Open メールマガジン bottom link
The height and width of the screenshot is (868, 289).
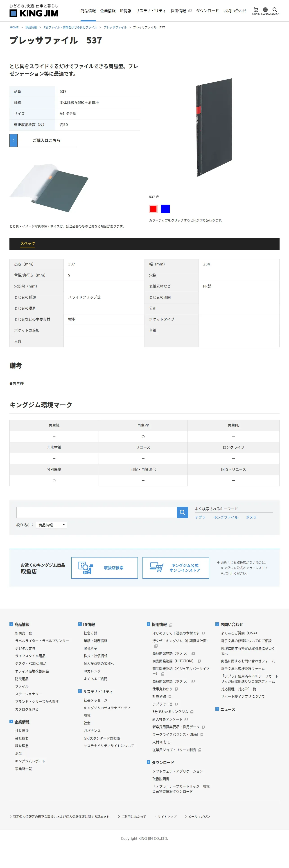pyautogui.click(x=199, y=816)
